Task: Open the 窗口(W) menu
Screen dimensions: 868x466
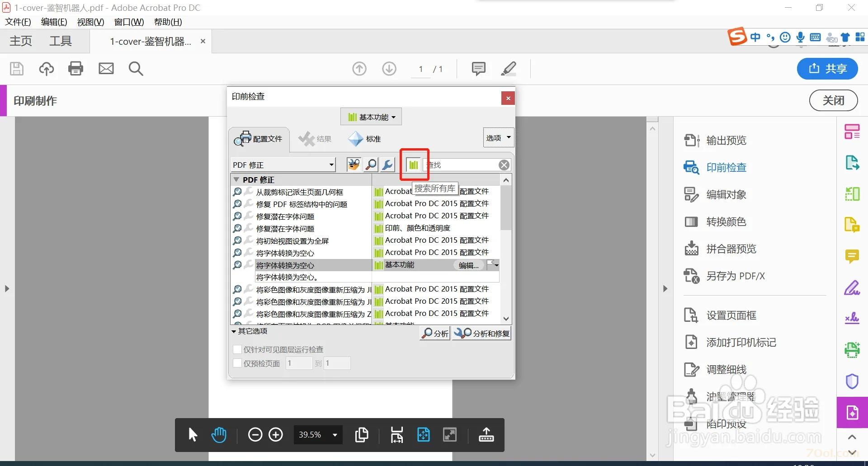Action: 129,22
